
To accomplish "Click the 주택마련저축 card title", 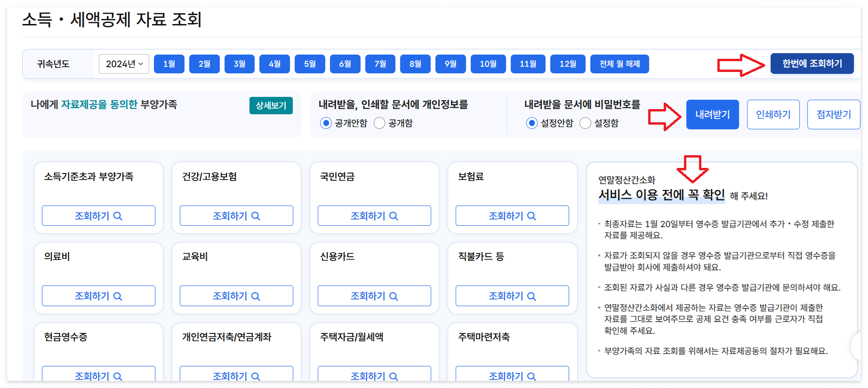I will click(484, 337).
